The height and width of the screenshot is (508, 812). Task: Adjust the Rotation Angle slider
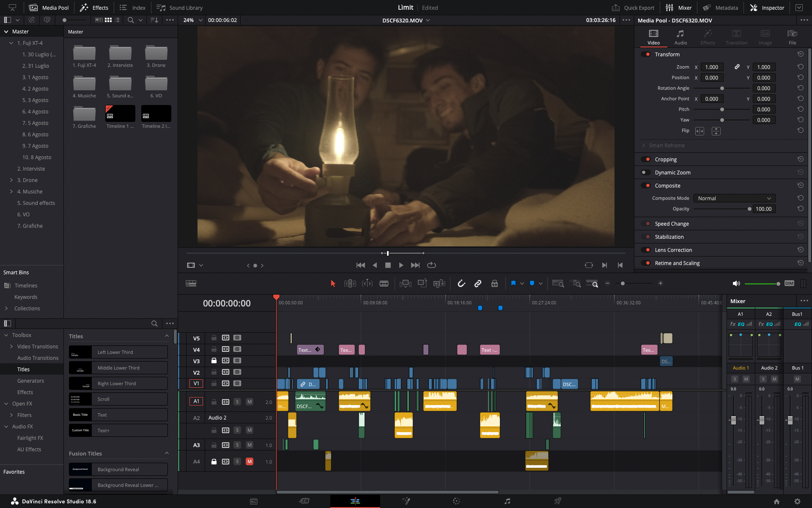(721, 88)
